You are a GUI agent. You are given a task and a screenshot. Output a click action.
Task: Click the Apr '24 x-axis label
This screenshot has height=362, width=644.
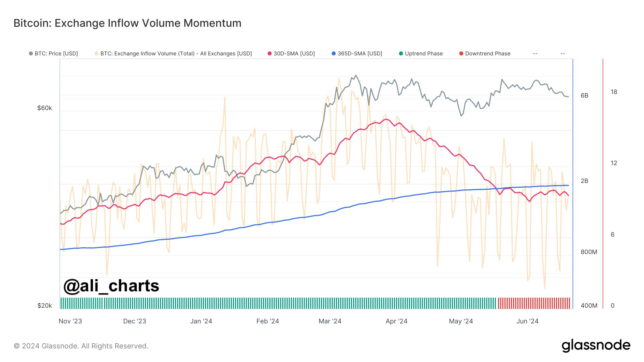(396, 321)
